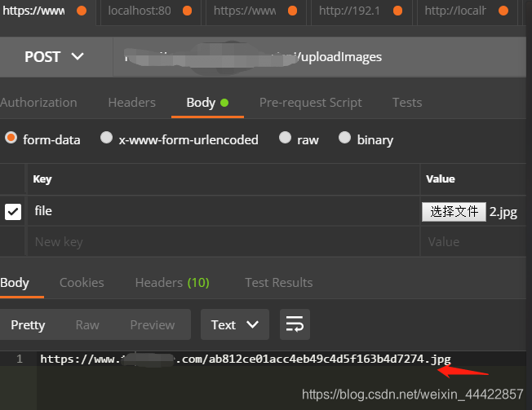This screenshot has height=410, width=532.
Task: Open the Text format dropdown
Action: (235, 324)
